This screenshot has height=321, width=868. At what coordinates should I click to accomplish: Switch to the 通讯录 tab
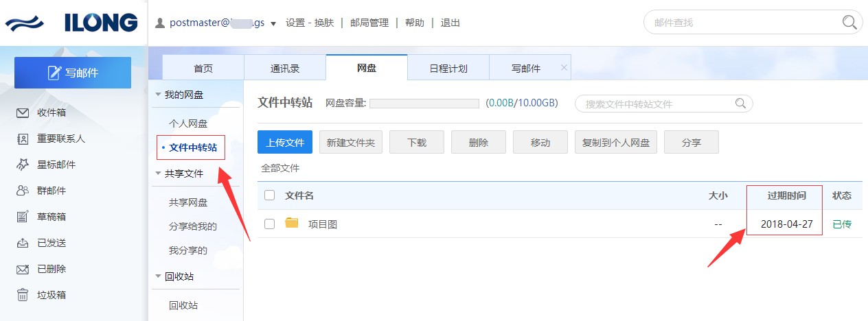tap(284, 69)
